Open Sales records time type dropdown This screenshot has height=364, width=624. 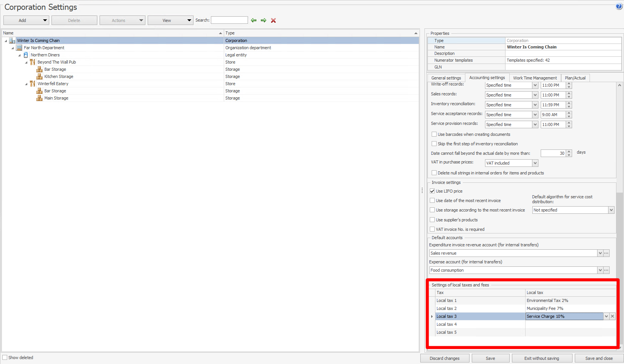[535, 95]
